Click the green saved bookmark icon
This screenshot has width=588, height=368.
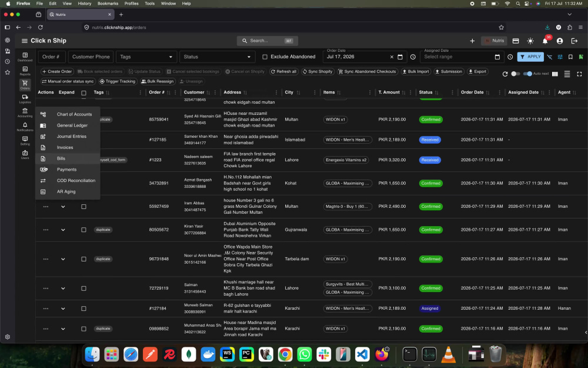[x=581, y=57]
